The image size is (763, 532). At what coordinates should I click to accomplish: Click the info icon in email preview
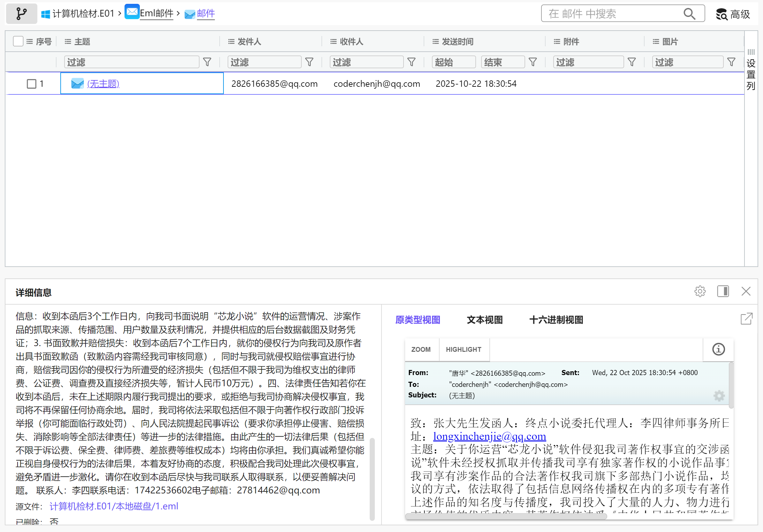[719, 349]
